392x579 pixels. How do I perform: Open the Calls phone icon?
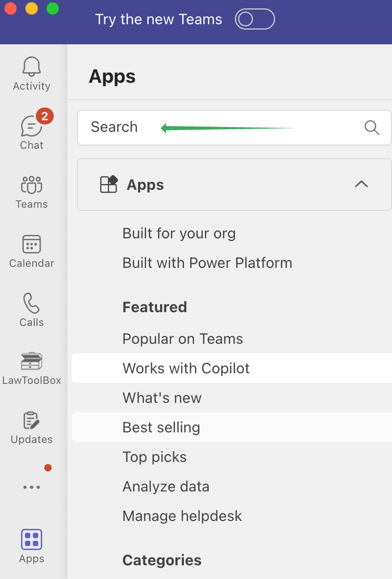click(32, 303)
